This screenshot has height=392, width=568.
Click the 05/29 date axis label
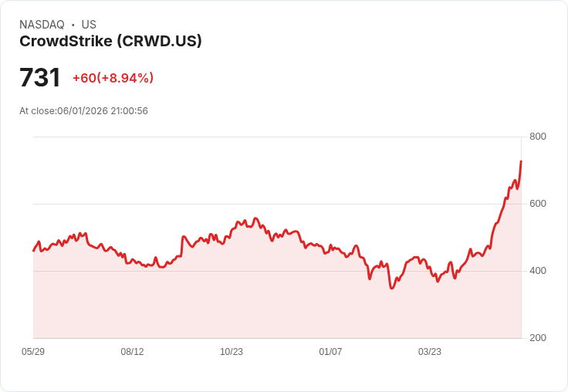[33, 352]
